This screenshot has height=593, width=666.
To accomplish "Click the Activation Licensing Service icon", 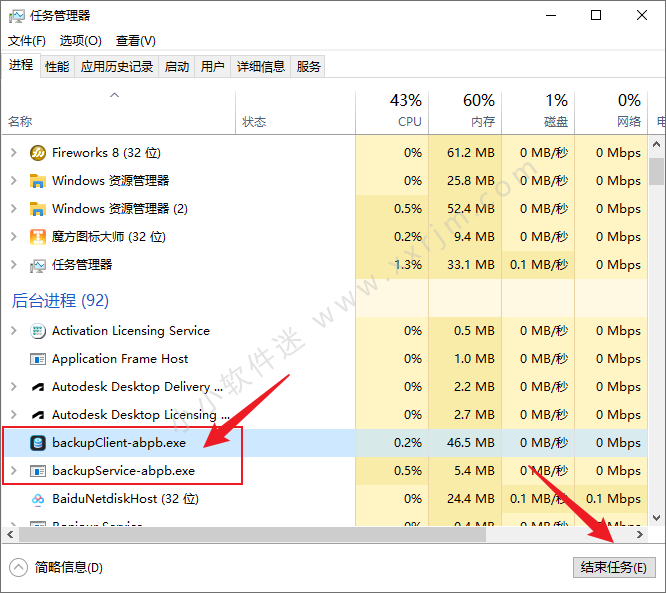I will [x=38, y=331].
